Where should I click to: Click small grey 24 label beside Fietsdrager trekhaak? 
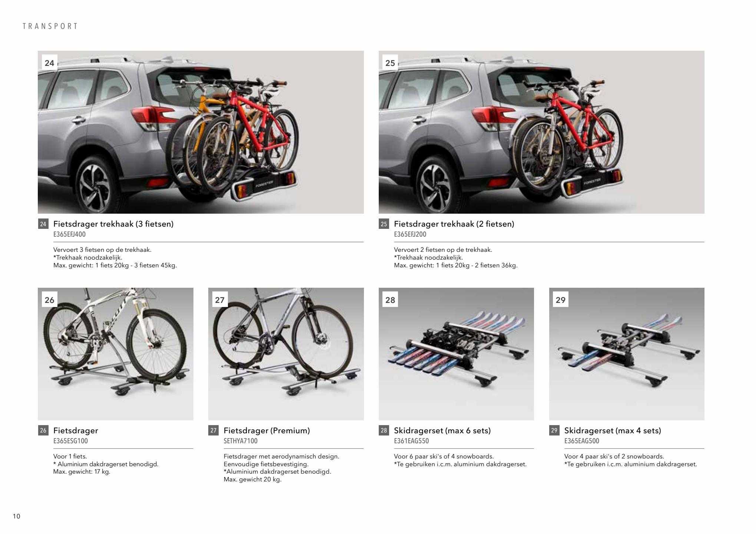tap(43, 224)
